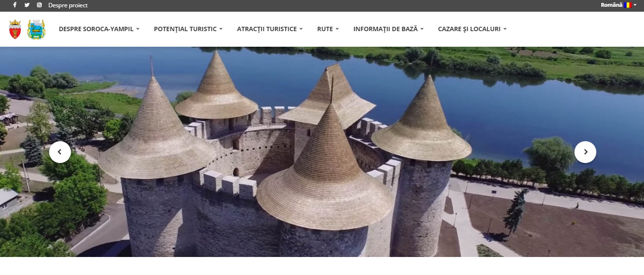The height and width of the screenshot is (275, 644).
Task: Click the Romanian flag icon
Action: coord(628,5)
